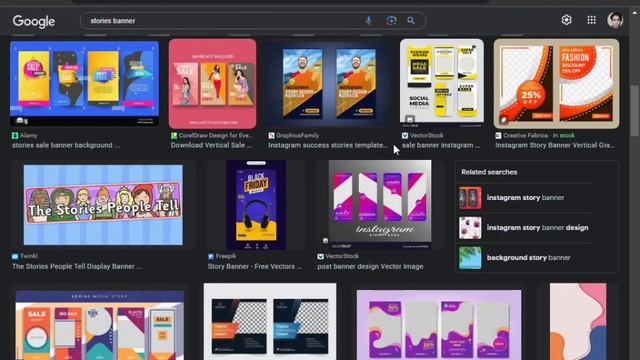Open 'Download Vertical Sale ...' title
This screenshot has height=360, width=640.
211,145
